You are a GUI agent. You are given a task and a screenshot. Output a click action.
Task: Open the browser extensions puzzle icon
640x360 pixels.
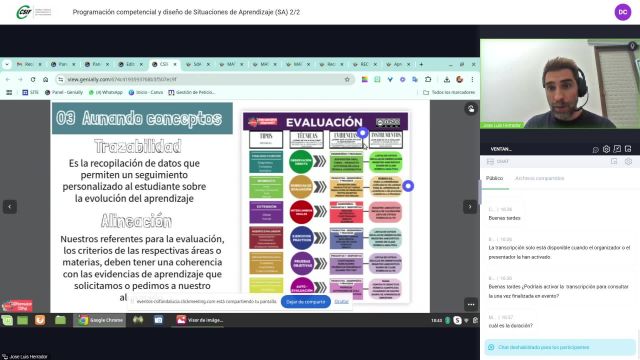point(428,80)
